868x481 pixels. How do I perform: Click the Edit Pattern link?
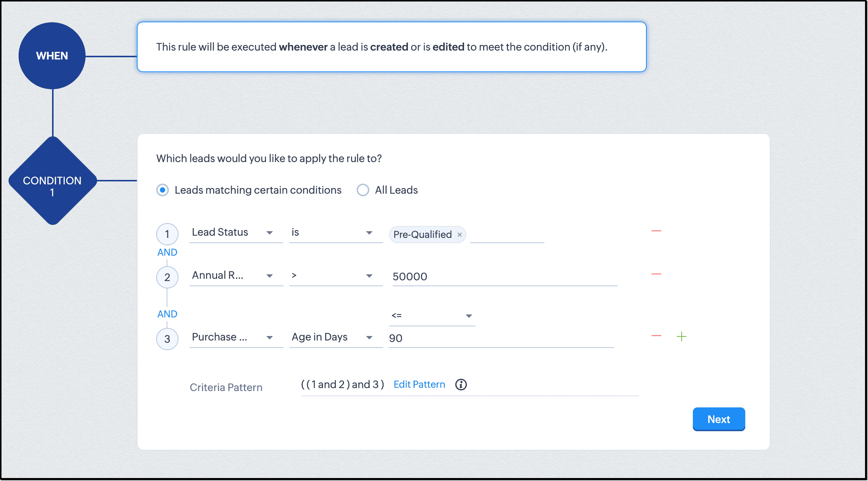[419, 384]
